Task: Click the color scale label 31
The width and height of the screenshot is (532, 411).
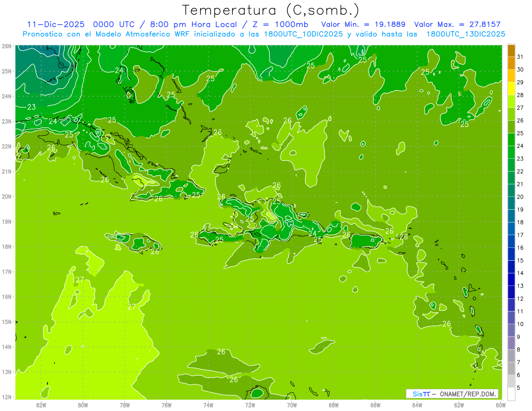Action: point(520,57)
